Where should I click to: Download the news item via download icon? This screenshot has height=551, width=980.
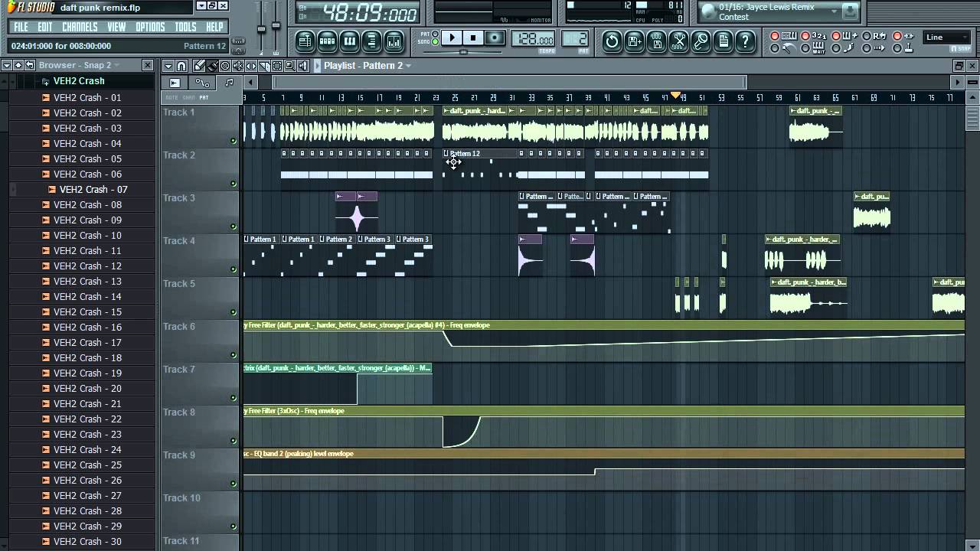[x=849, y=11]
